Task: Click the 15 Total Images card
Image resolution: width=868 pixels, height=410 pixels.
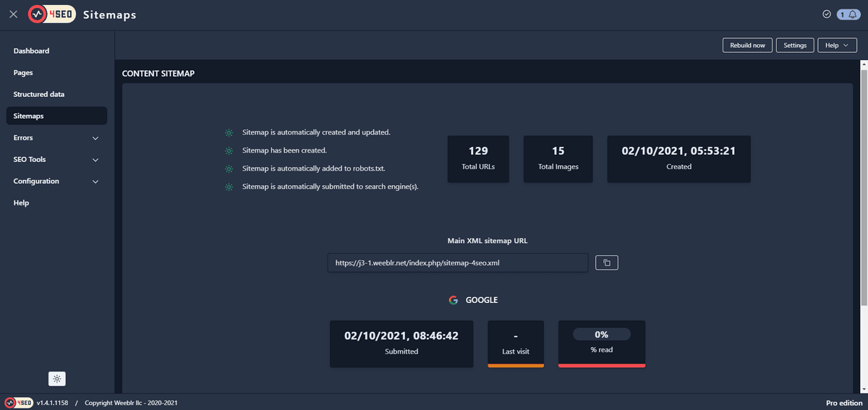Action: pos(558,158)
